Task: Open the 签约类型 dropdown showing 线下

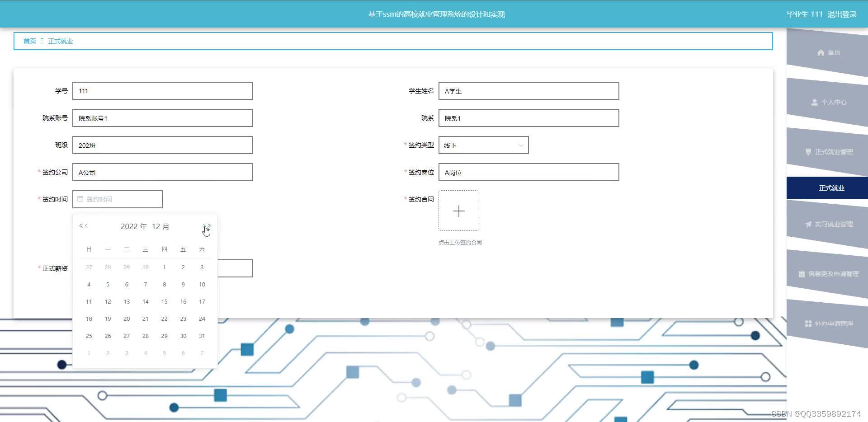Action: tap(483, 145)
